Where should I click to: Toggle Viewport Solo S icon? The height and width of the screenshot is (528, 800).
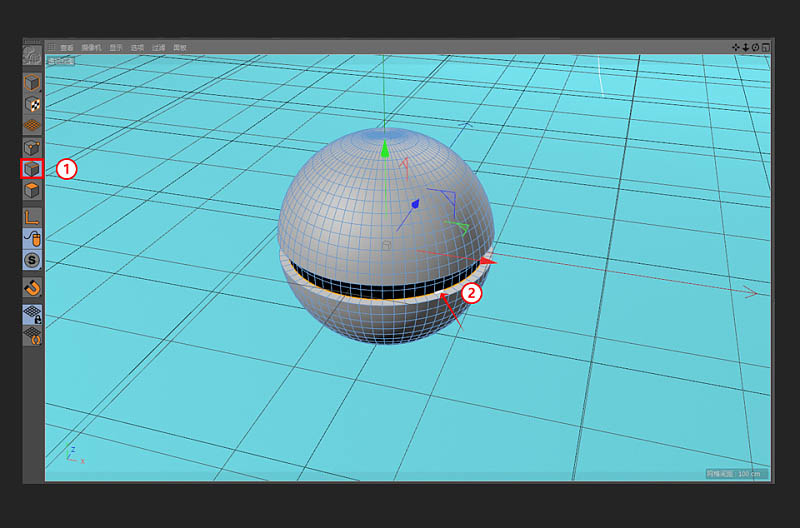coord(32,260)
